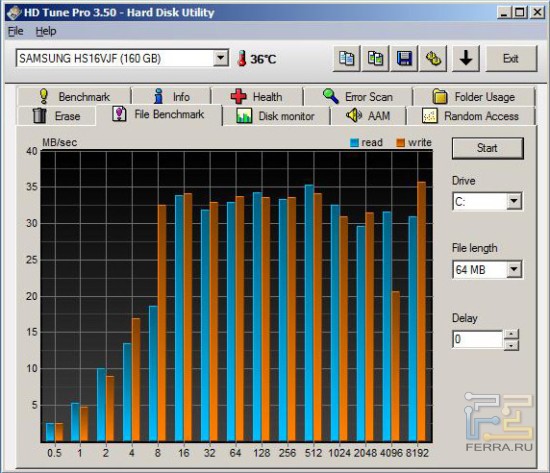Open the options gear icon

click(x=433, y=58)
